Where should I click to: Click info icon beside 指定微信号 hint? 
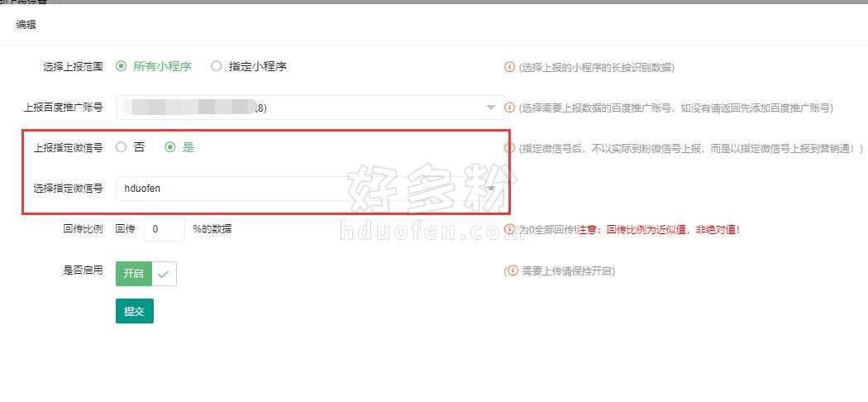[509, 148]
